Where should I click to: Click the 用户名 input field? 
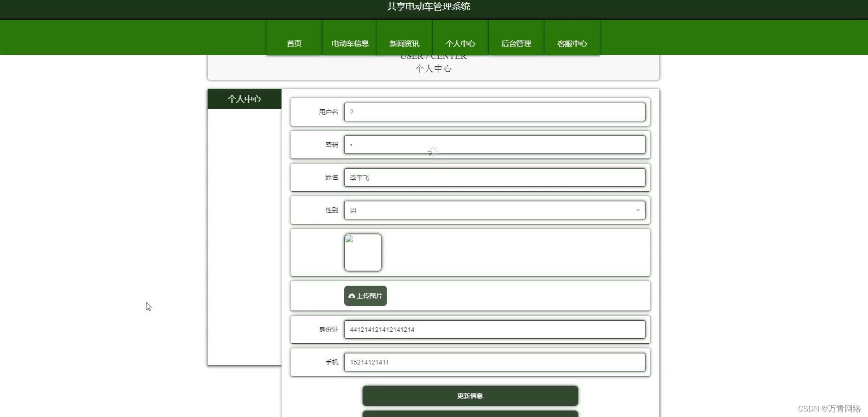[x=495, y=112]
